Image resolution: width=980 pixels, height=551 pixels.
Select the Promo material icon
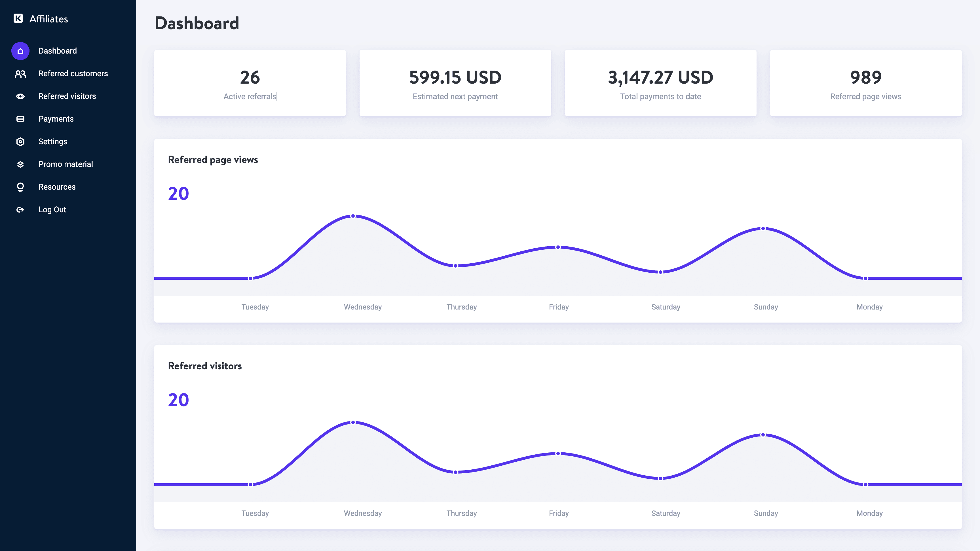[x=20, y=164]
